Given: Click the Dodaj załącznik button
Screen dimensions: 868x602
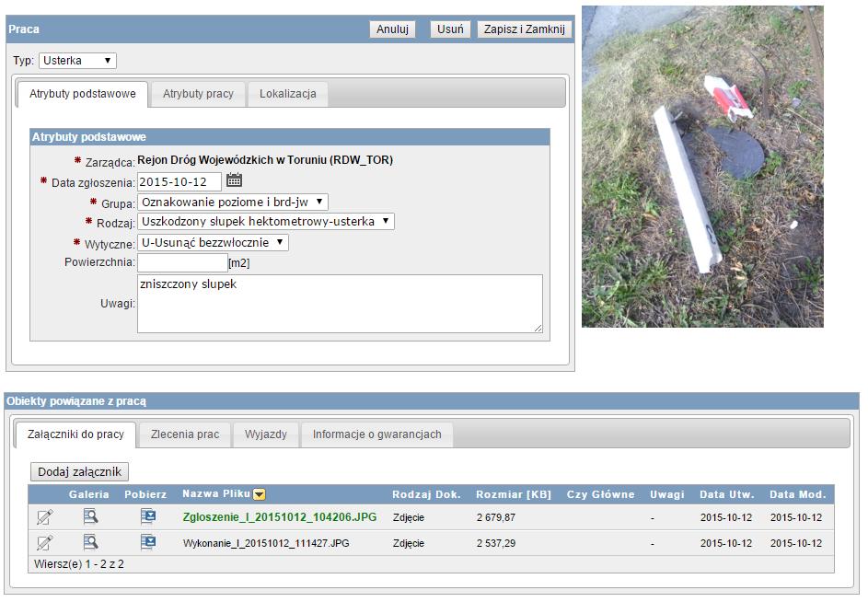Looking at the screenshot, I should [x=79, y=472].
